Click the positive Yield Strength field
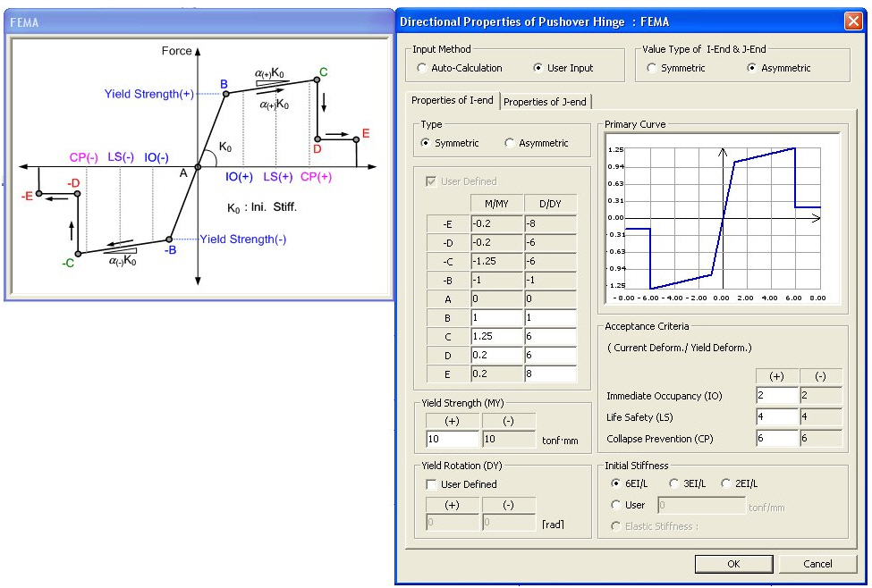The width and height of the screenshot is (872, 588). click(453, 439)
